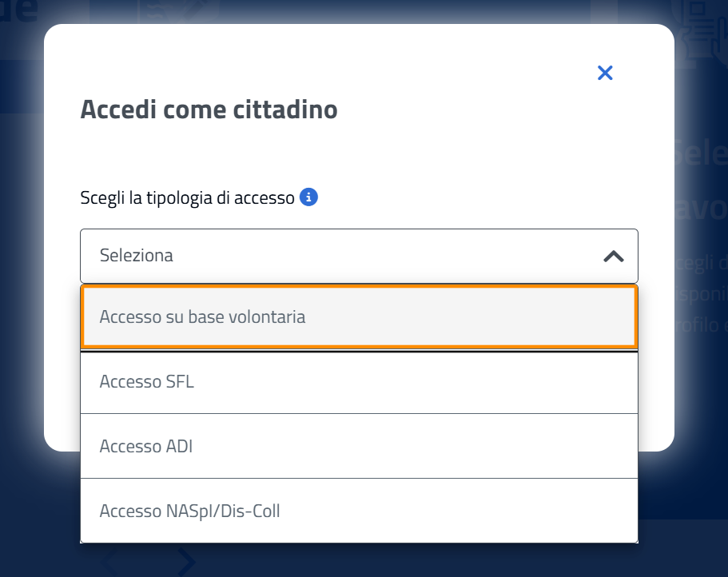
Task: Click the dimmed large heading right of dialog
Action: point(700,181)
